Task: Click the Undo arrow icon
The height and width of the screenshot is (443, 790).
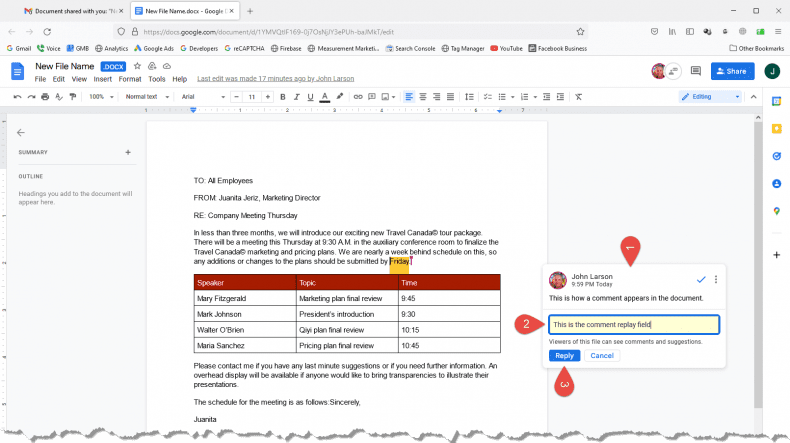Action: (x=17, y=97)
